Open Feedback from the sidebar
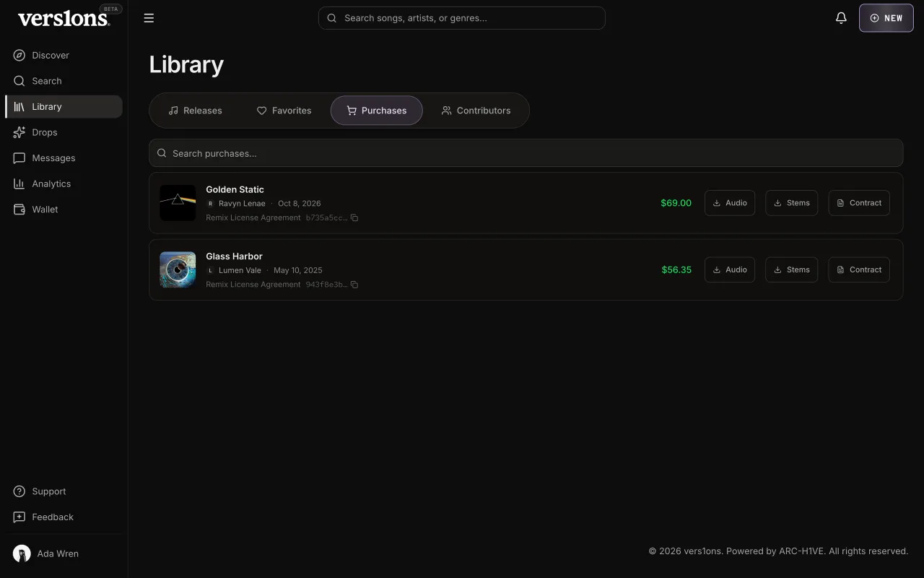The height and width of the screenshot is (578, 924). click(64, 517)
